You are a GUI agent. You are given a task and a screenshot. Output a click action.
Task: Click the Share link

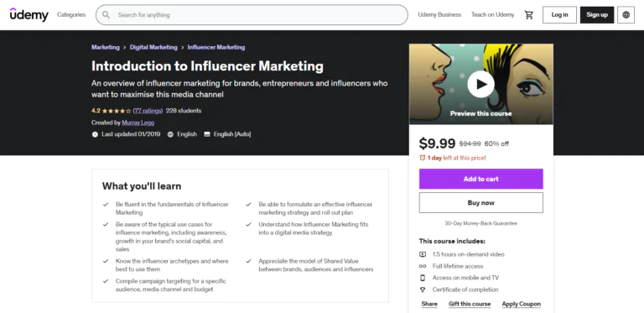pos(429,304)
